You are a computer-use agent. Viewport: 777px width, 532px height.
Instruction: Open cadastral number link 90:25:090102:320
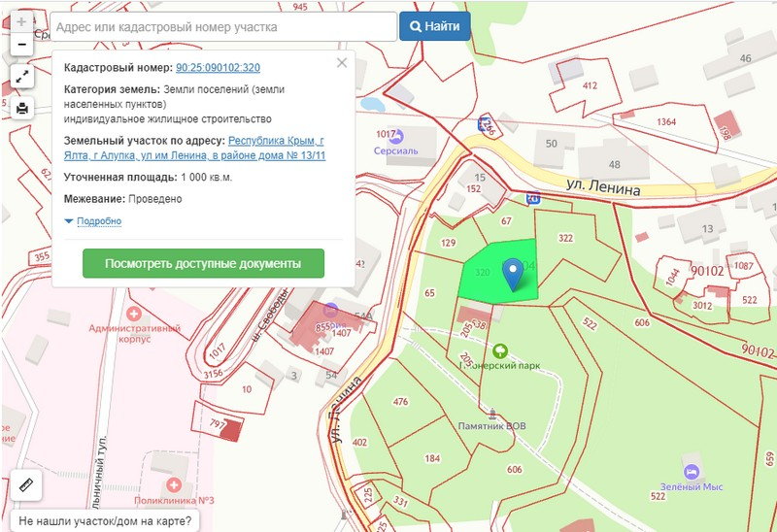pyautogui.click(x=218, y=67)
